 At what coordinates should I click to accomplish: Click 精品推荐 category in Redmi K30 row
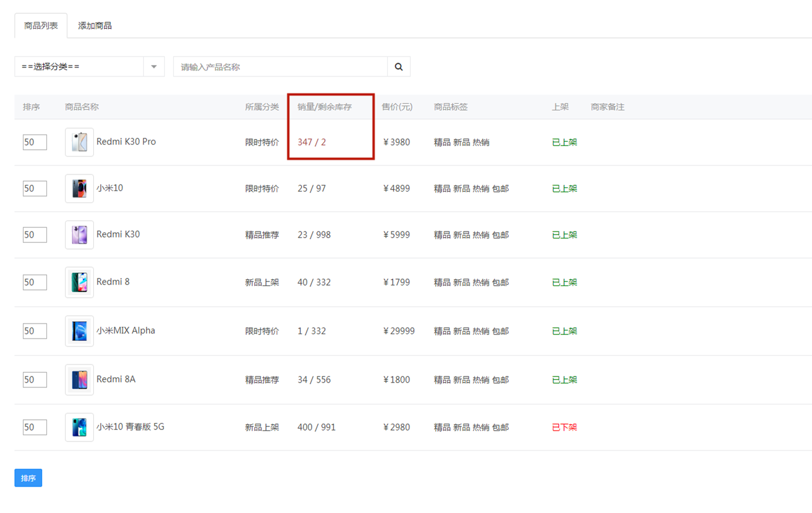(x=262, y=235)
